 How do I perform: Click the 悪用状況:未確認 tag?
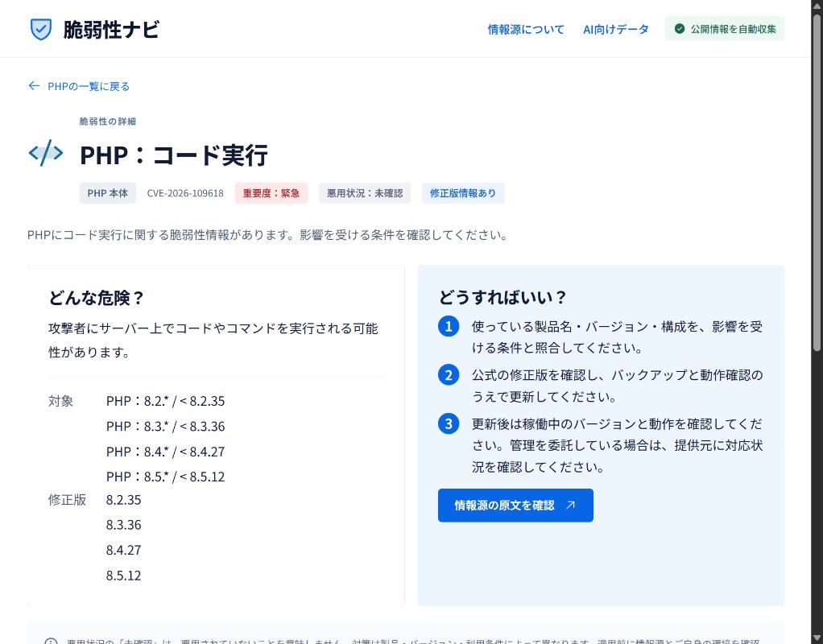365,193
